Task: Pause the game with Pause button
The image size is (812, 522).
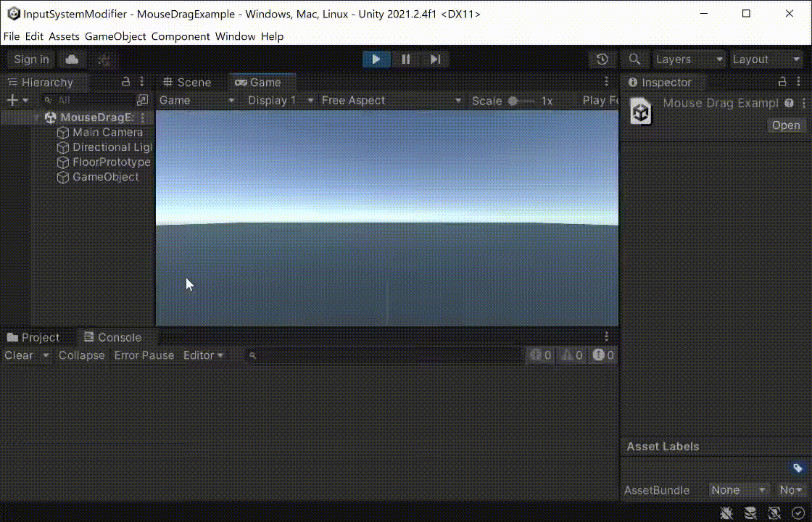Action: tap(405, 59)
